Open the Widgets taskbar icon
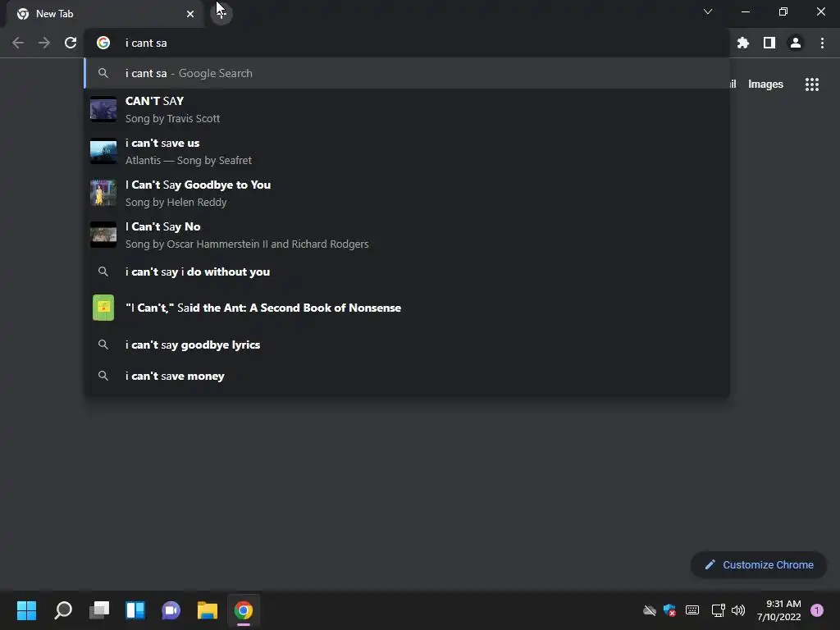The height and width of the screenshot is (630, 840). coord(135,610)
